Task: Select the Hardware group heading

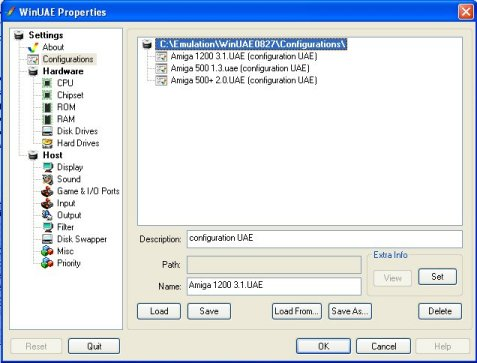Action: tap(63, 71)
